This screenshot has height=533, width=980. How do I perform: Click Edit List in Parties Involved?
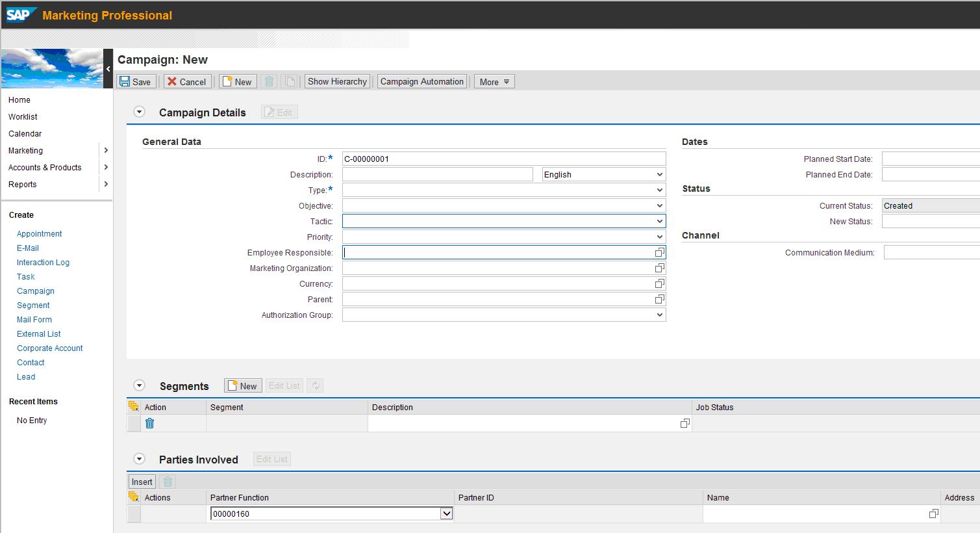[x=272, y=459]
